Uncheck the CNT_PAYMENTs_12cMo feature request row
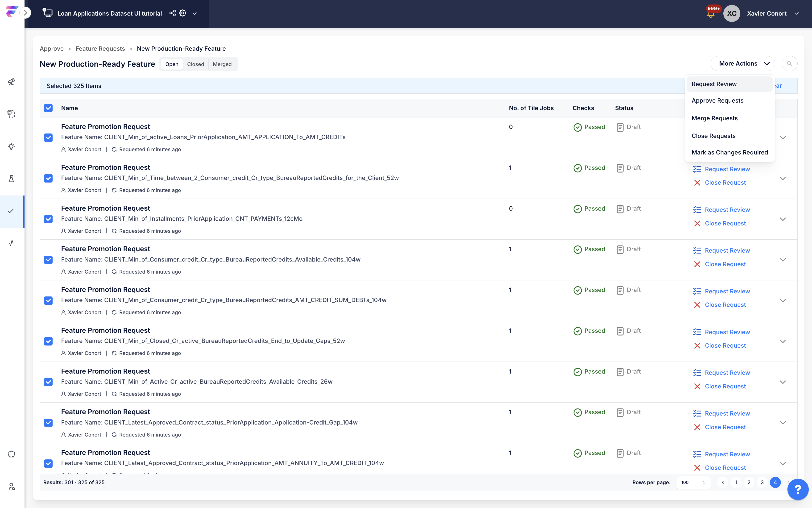 click(48, 219)
